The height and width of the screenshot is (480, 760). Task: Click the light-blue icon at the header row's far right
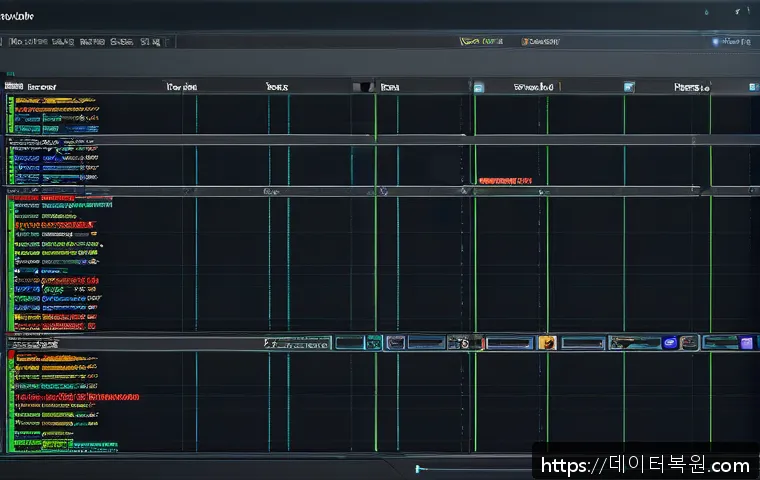754,87
